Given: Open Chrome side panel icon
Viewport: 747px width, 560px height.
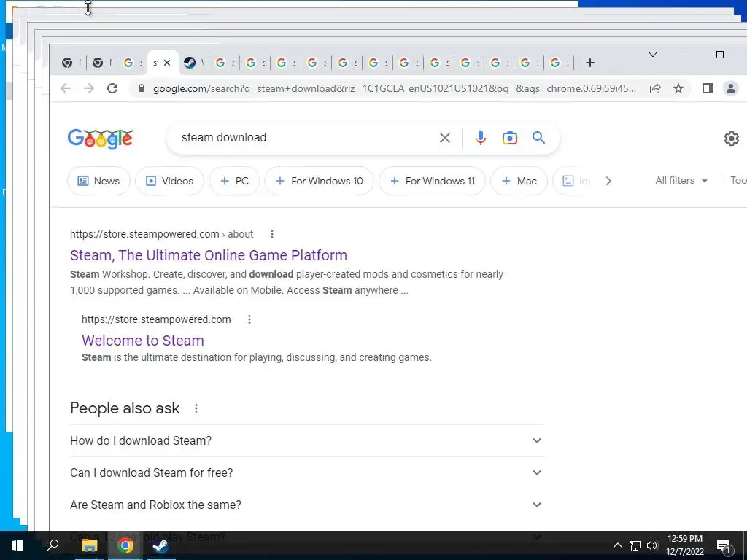Looking at the screenshot, I should tap(708, 88).
